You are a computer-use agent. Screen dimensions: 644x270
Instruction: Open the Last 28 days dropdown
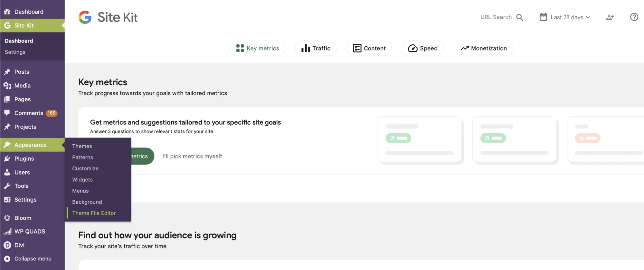point(567,17)
